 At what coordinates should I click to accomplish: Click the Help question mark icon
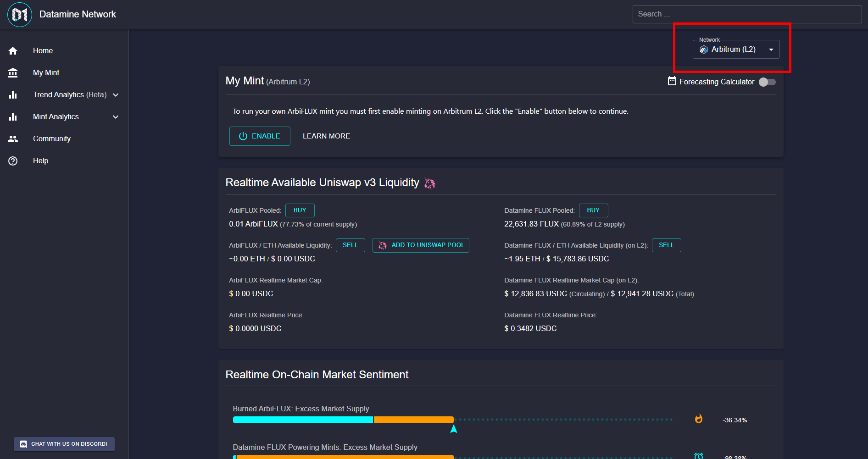coord(13,161)
